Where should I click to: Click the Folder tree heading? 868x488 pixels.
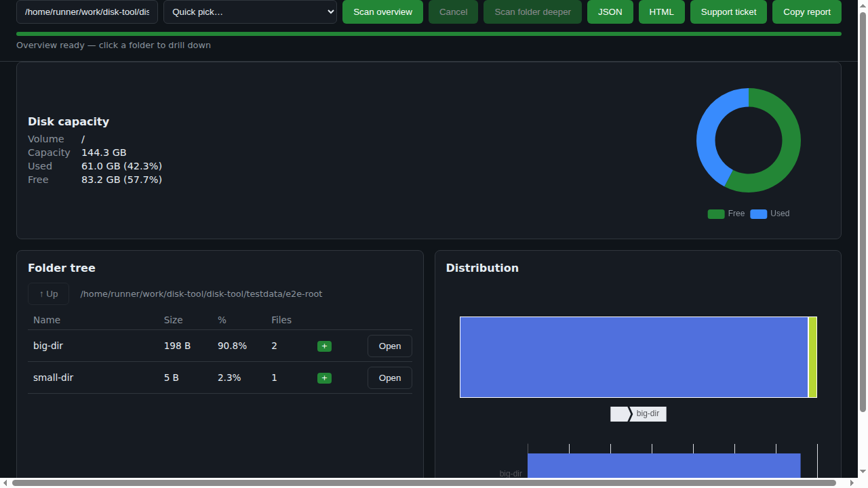click(x=62, y=268)
